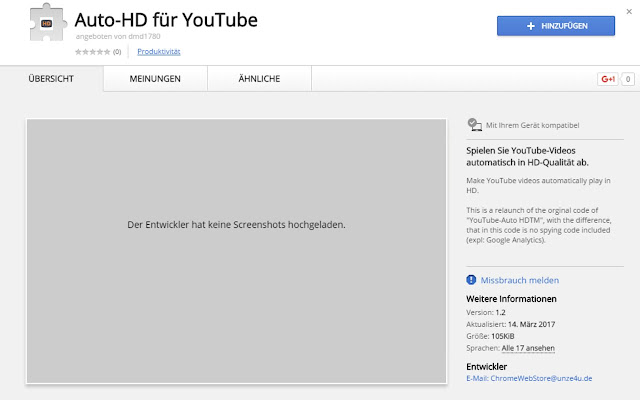
Task: Click the Weitere Informationen heading
Action: tap(511, 299)
